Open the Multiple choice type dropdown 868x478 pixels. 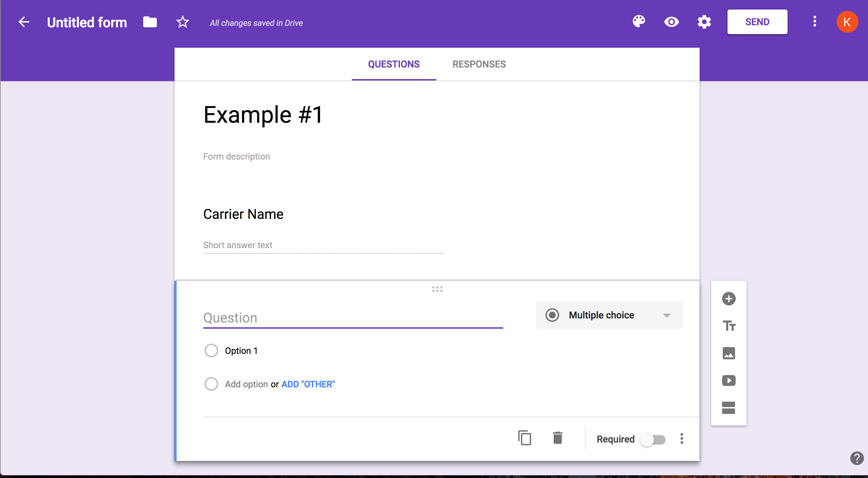(609, 315)
